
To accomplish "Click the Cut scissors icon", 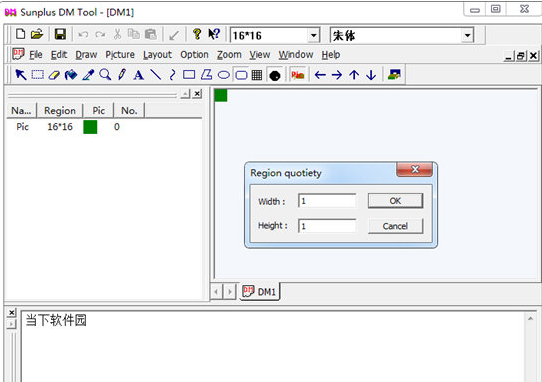I will point(117,34).
